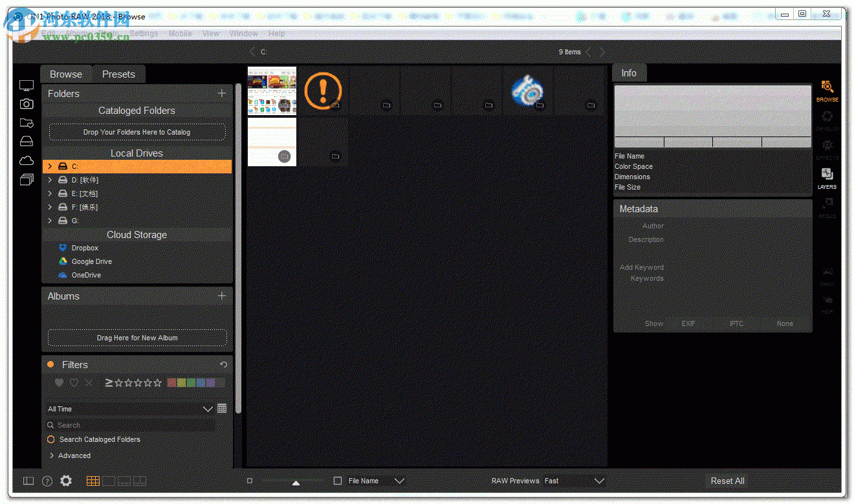Open the Settings menu

[x=144, y=33]
